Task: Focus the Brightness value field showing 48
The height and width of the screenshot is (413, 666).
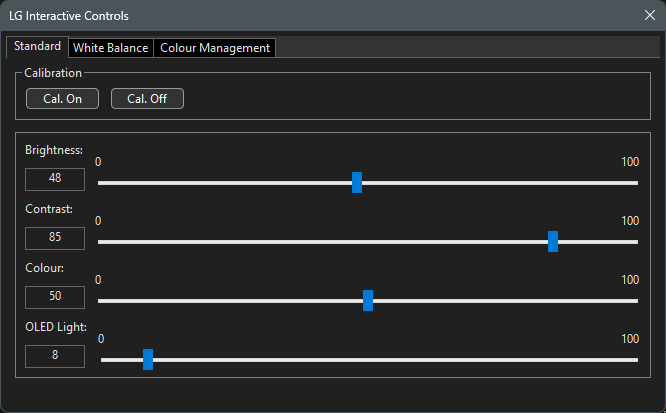Action: (x=55, y=179)
